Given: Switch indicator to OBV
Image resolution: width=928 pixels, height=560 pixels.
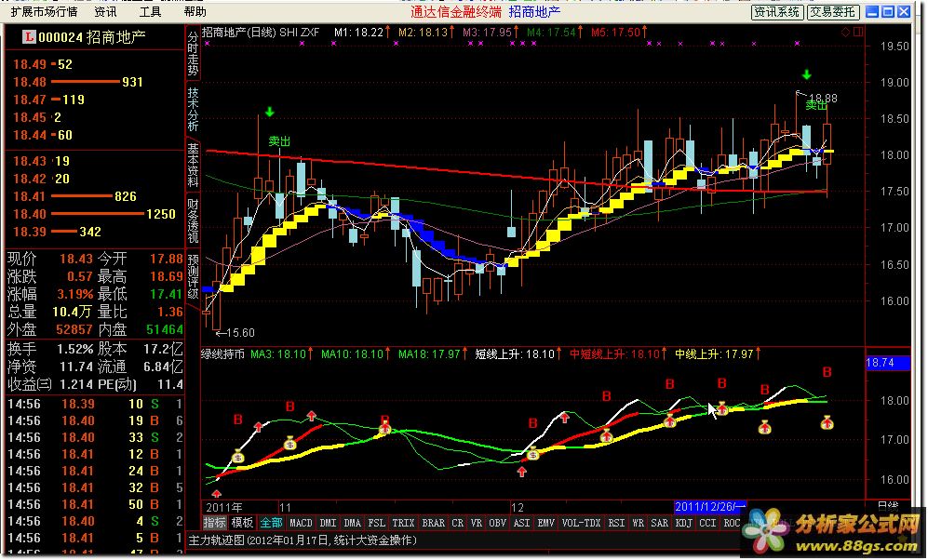Looking at the screenshot, I should (x=497, y=523).
